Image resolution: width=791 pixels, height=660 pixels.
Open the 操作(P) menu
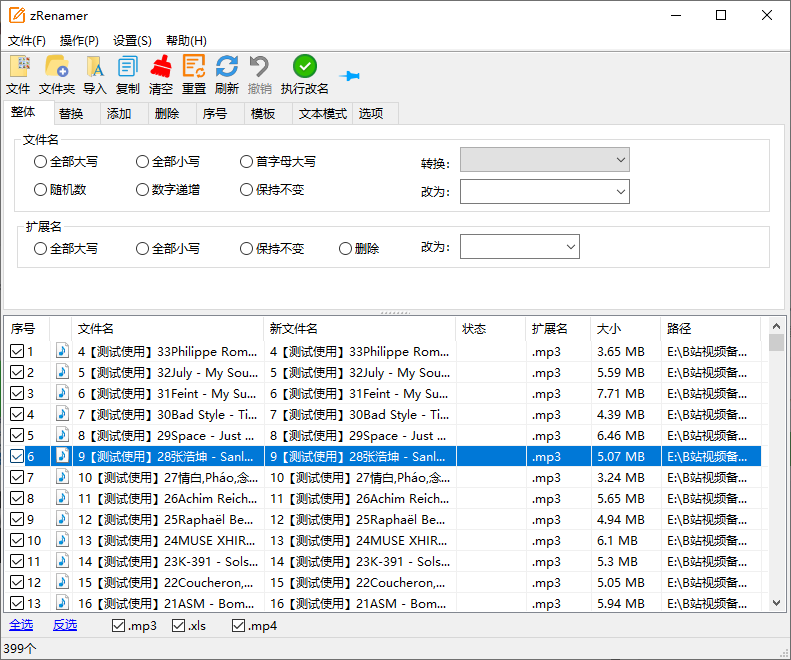point(79,41)
